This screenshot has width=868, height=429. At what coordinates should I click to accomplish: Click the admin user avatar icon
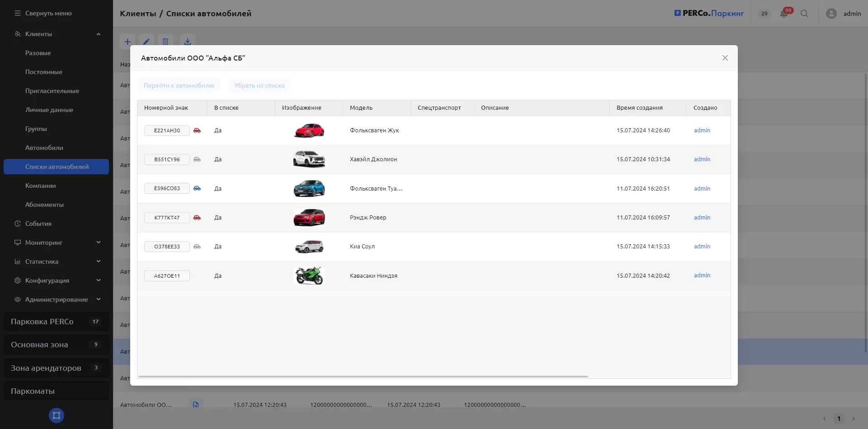tap(831, 14)
